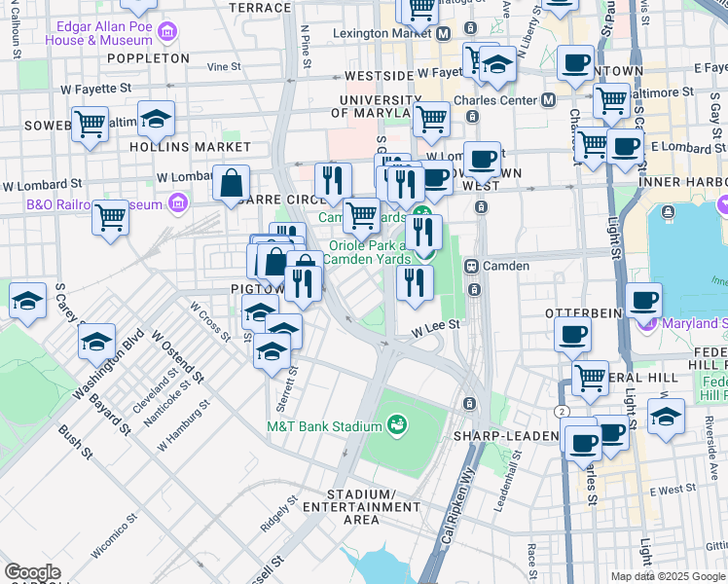Open the Map data ©2025 Google attribution

click(x=667, y=576)
